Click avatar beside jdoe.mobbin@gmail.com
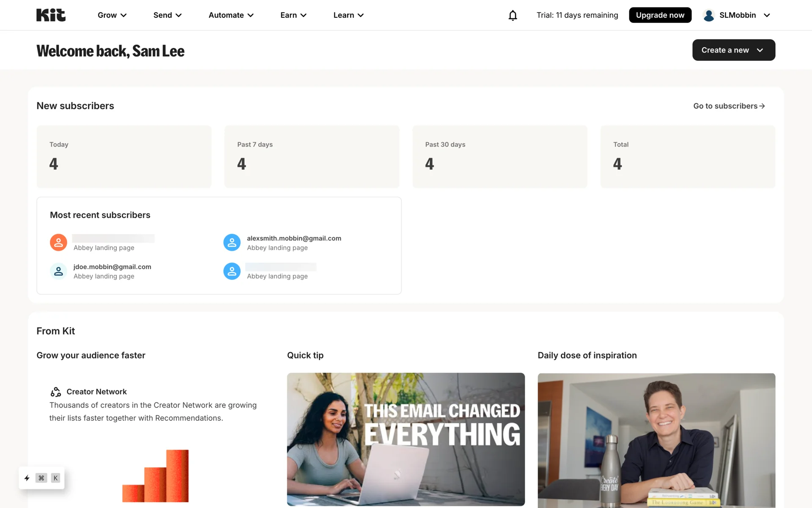This screenshot has height=508, width=812. coord(58,271)
